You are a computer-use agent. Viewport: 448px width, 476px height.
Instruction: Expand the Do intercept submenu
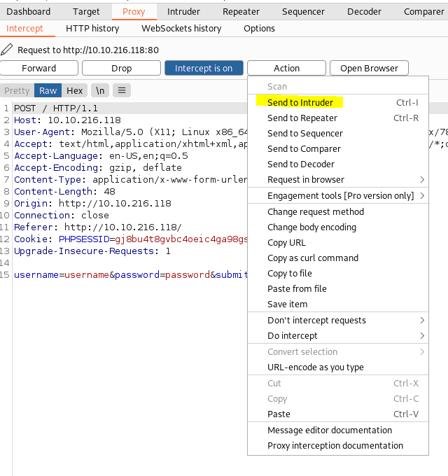click(338, 336)
